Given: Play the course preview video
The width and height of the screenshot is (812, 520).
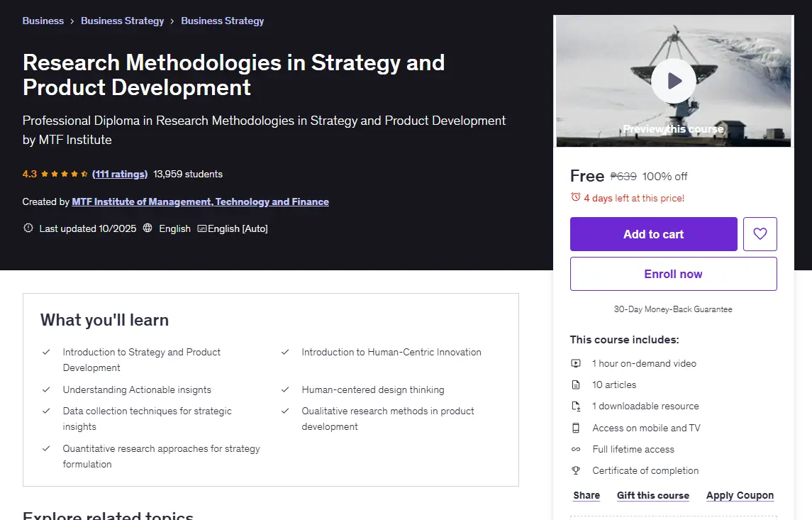Looking at the screenshot, I should point(673,81).
